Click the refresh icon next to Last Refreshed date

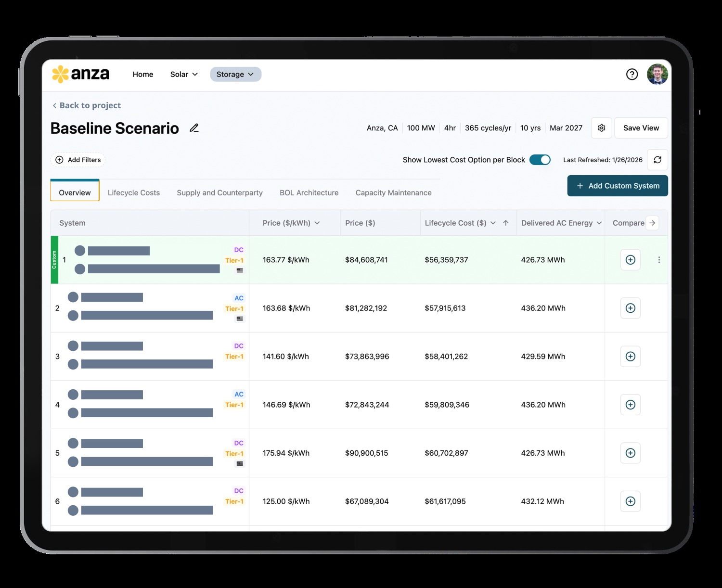pos(657,160)
